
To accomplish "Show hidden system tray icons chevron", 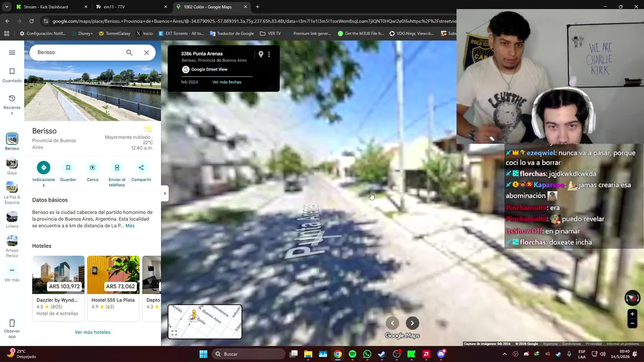I will (505, 354).
